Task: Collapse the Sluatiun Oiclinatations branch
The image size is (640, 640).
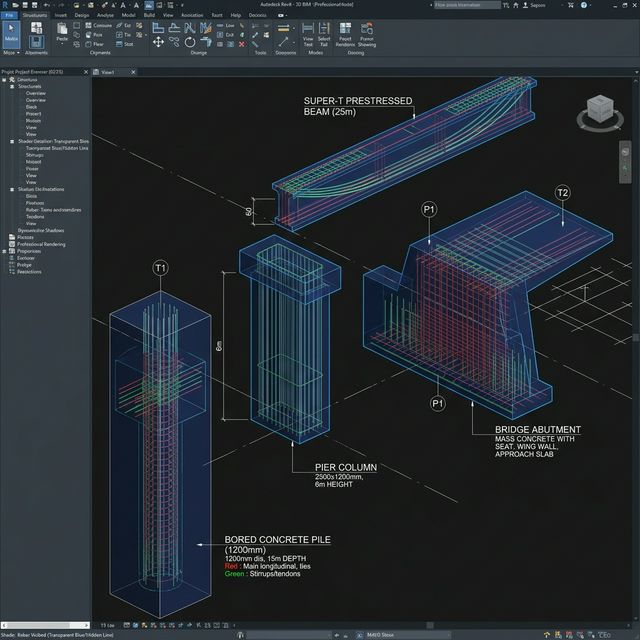Action: 11,189
